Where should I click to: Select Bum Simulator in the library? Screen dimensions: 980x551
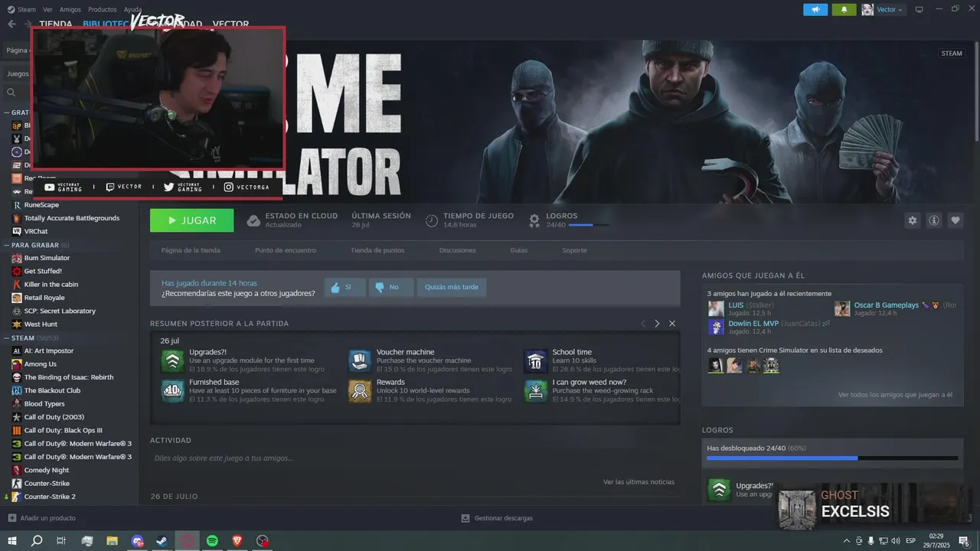47,258
